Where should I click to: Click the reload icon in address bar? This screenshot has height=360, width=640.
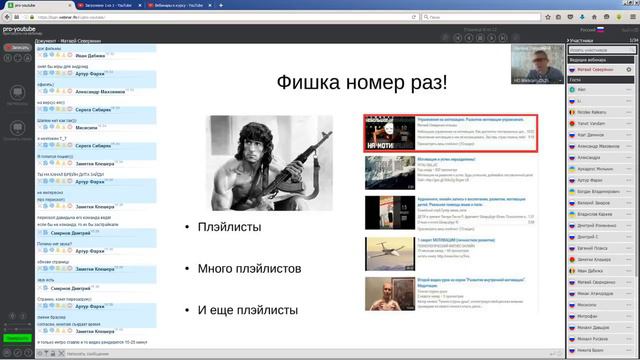[413, 17]
